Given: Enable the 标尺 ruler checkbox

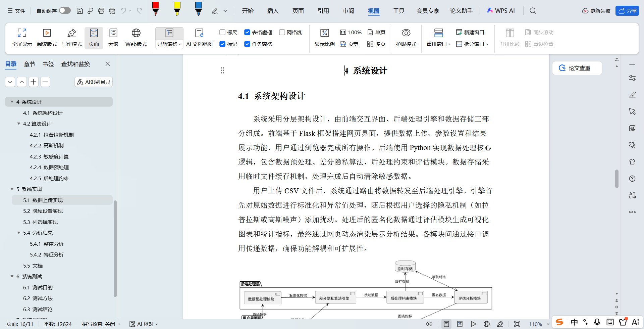Looking at the screenshot, I should click(x=222, y=32).
